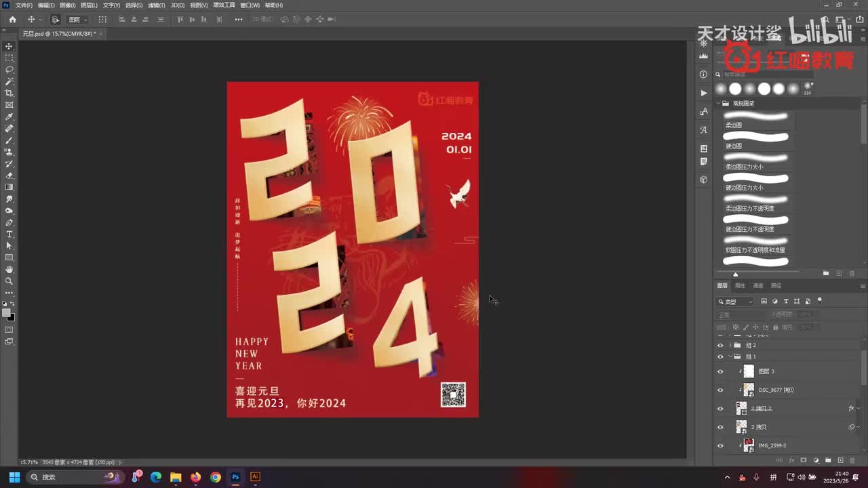Toggle visibility of 组 1 group
The image size is (868, 488).
click(720, 357)
